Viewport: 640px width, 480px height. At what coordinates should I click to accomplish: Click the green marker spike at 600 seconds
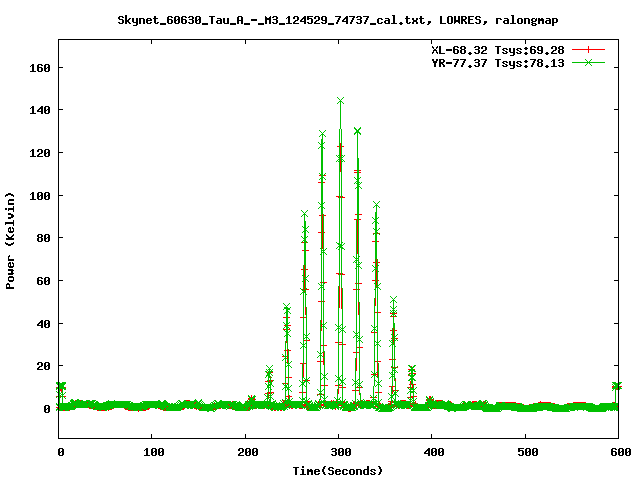pos(616,385)
